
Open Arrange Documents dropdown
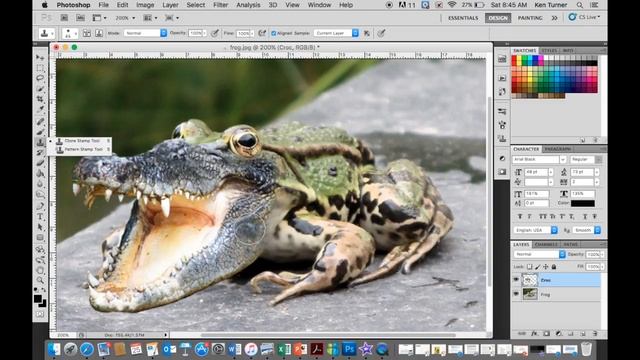tap(150, 18)
